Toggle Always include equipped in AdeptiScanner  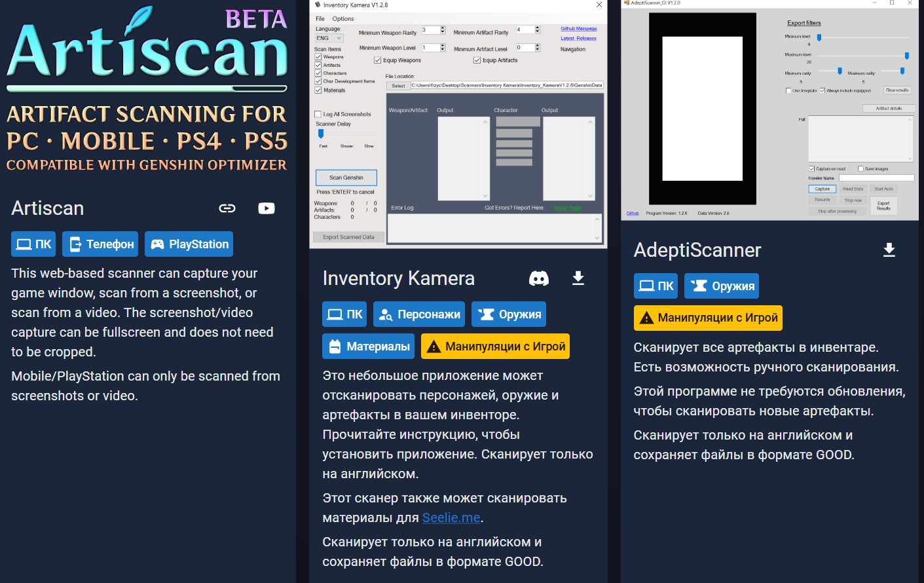[822, 91]
